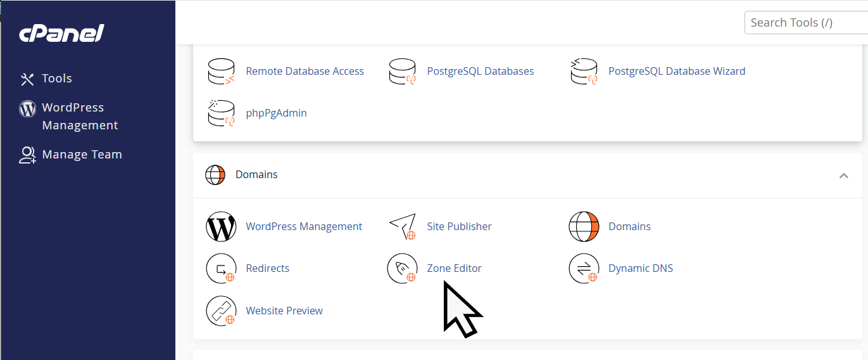Viewport: 868px width, 360px height.
Task: Open the Site Publisher link
Action: click(459, 226)
